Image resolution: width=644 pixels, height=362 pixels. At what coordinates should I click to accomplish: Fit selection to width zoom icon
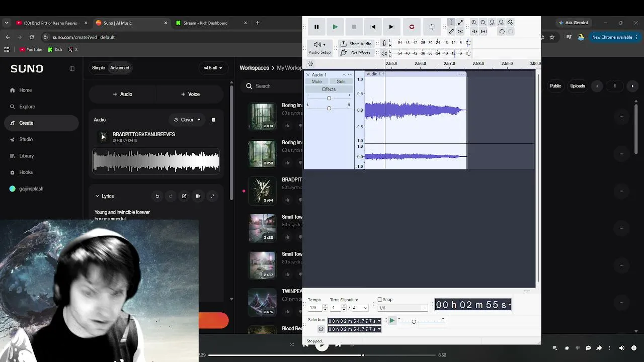click(x=492, y=23)
